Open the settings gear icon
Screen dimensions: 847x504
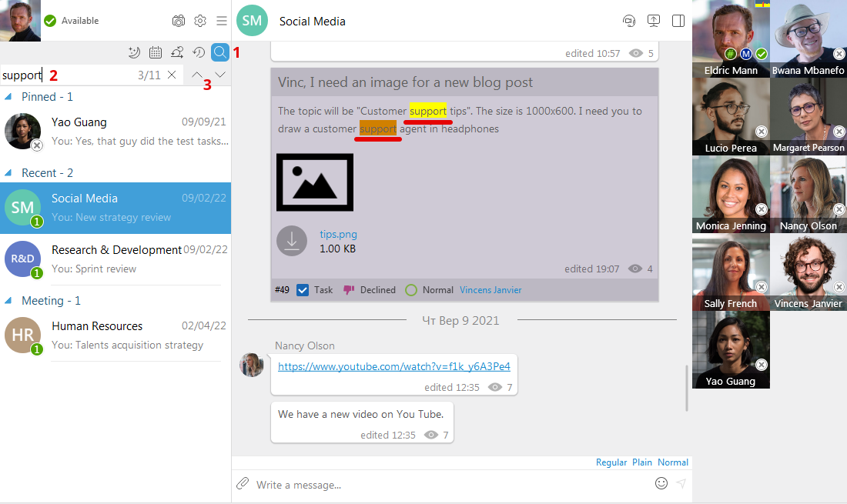(x=200, y=21)
